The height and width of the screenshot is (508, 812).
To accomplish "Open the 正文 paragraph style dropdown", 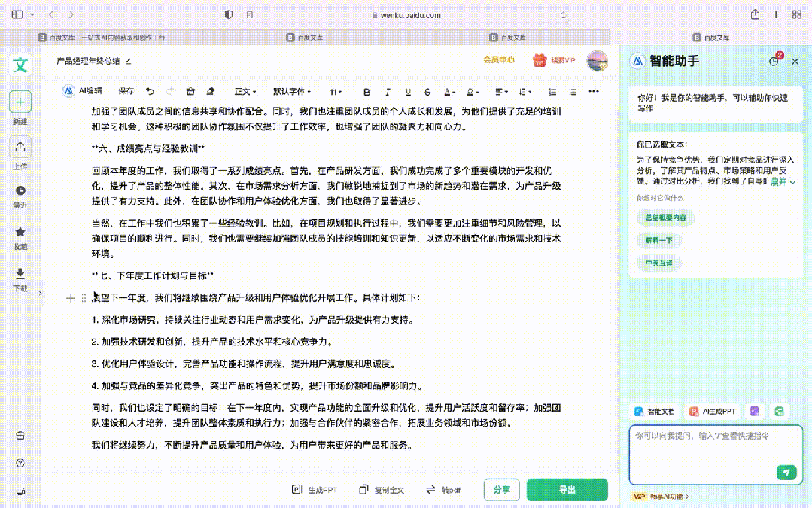I will (245, 92).
